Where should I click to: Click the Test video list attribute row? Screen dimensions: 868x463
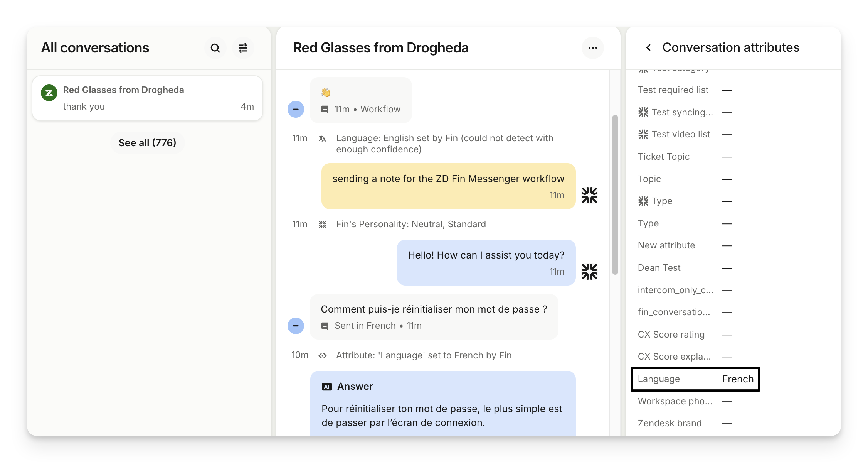coord(681,135)
